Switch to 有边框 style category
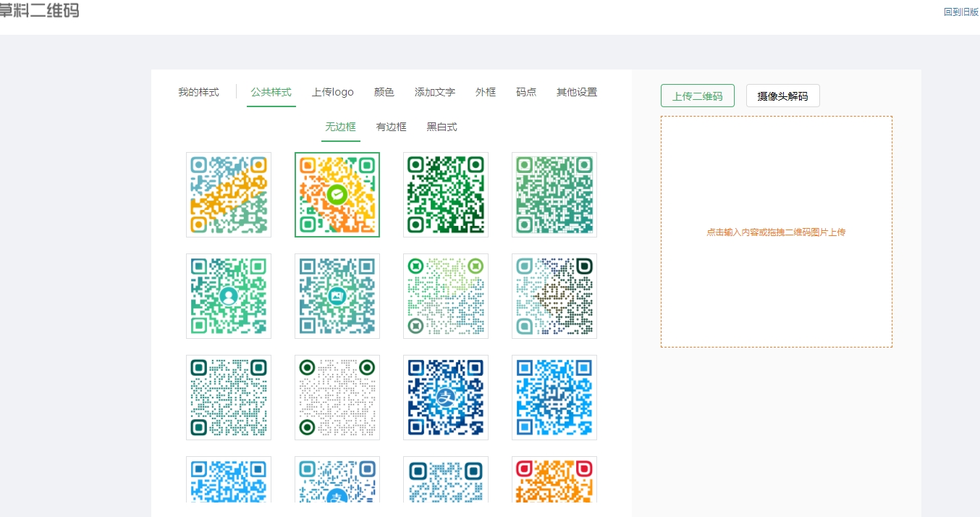 point(391,127)
